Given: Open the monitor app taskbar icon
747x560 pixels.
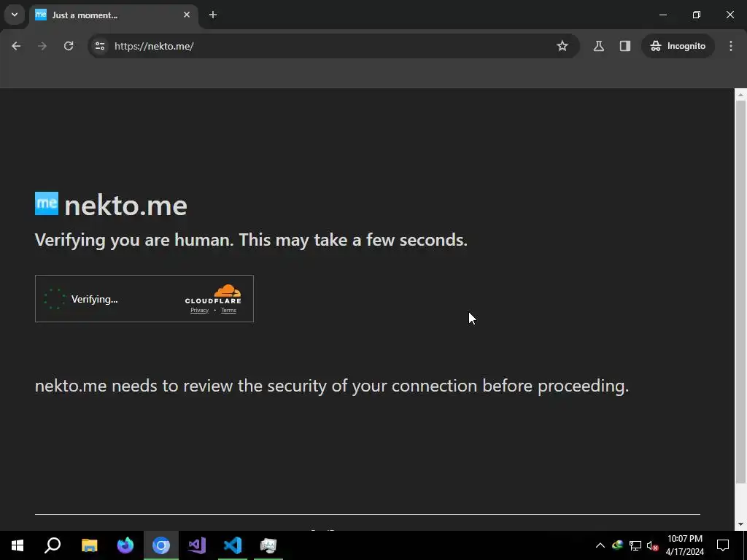Looking at the screenshot, I should [268, 545].
